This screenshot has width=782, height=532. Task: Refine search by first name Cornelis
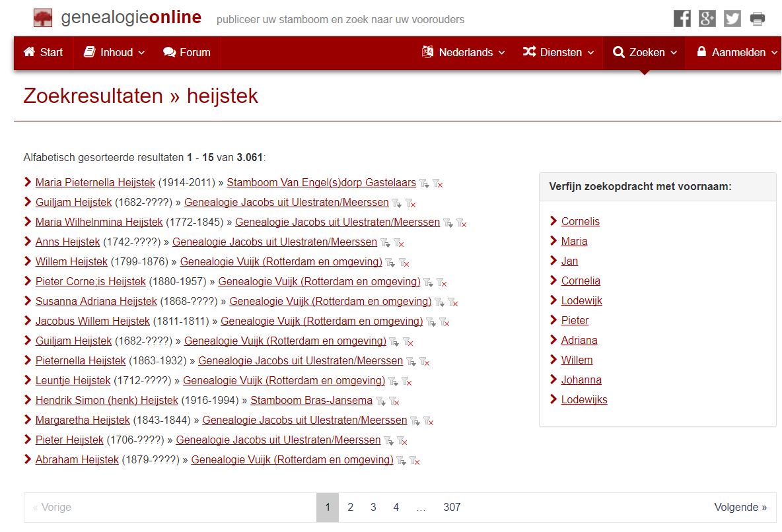tap(580, 222)
